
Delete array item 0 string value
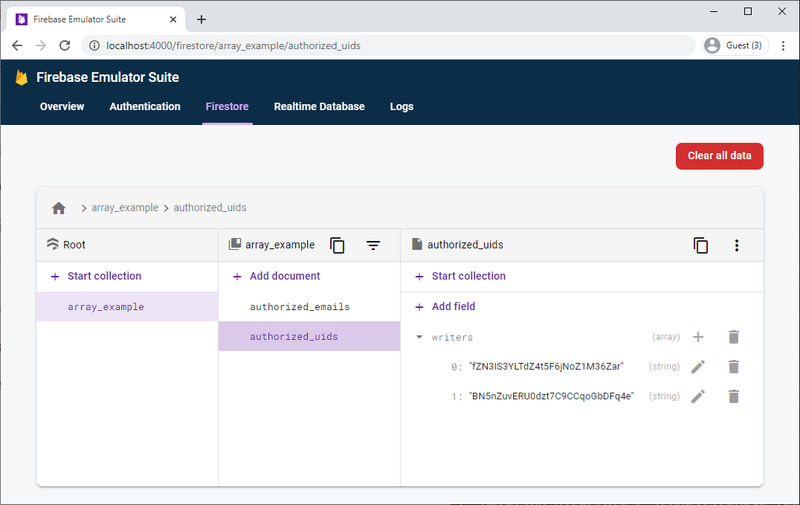[x=733, y=367]
